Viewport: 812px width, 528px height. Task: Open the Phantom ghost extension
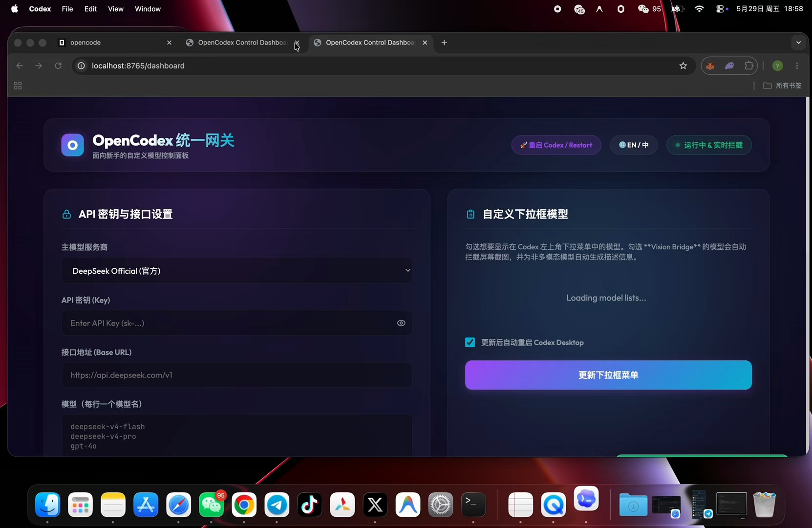pos(729,66)
